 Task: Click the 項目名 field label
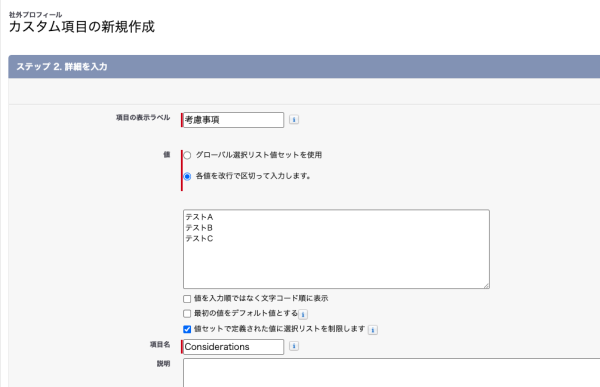click(x=160, y=345)
